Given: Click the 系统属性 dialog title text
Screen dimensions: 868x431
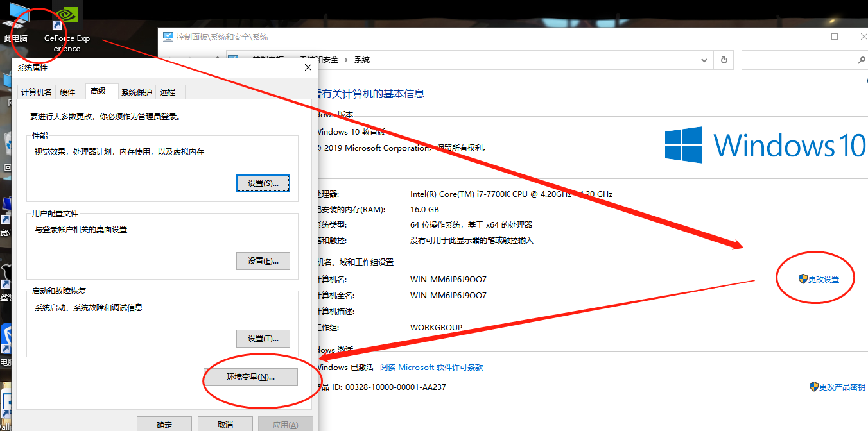Looking at the screenshot, I should [x=32, y=67].
